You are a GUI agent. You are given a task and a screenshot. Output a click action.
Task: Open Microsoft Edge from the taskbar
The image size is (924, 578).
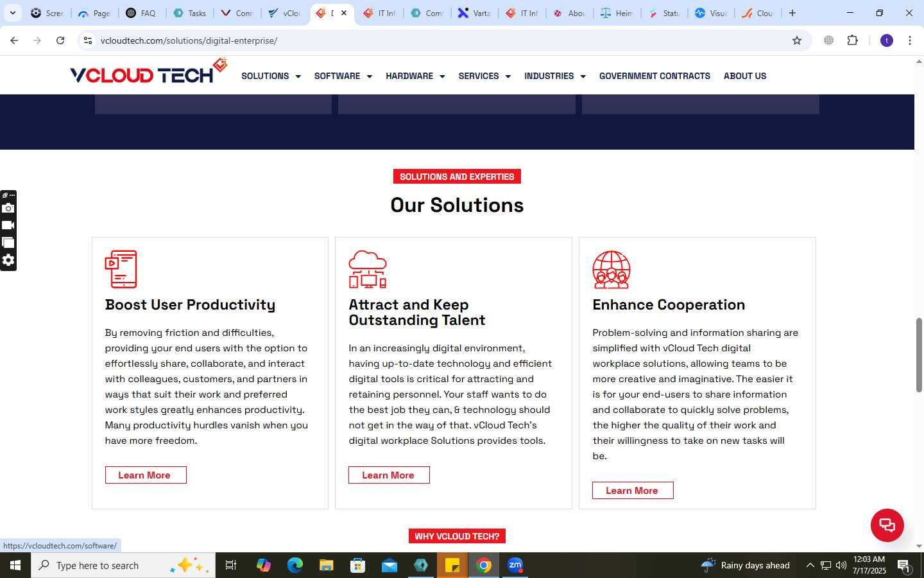tap(295, 565)
